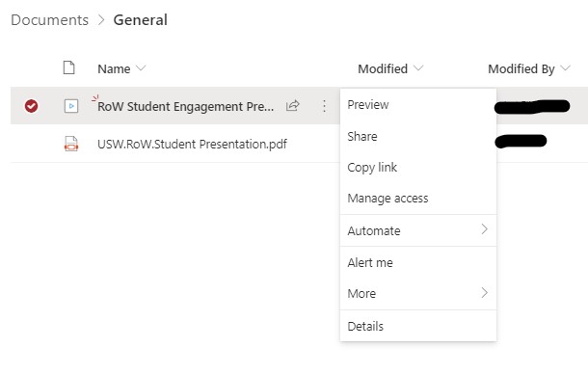Viewport: 588px width, 374px height.
Task: Expand the Automate submenu
Action: pyautogui.click(x=418, y=230)
